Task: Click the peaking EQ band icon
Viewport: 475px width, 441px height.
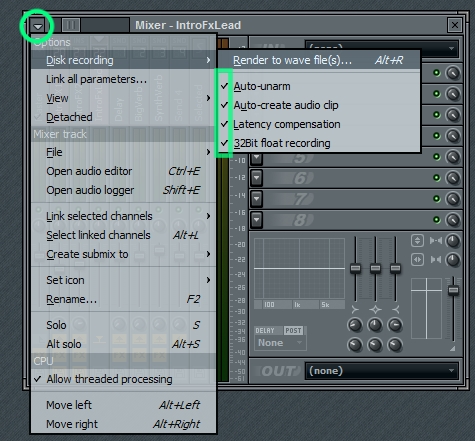Action: pos(375,310)
